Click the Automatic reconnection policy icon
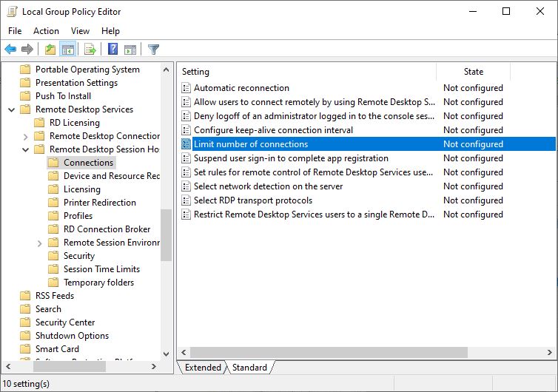Screen dimensions: 558x392 (186, 88)
